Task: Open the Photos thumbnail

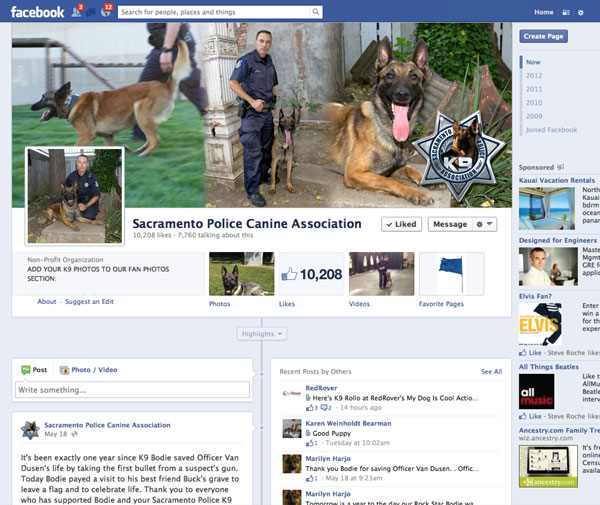Action: pos(241,274)
